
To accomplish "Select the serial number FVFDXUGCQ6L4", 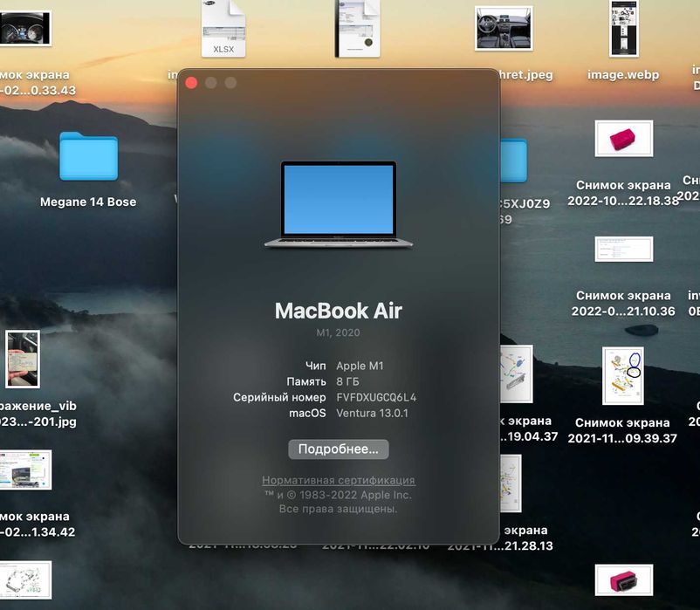I will pos(376,397).
